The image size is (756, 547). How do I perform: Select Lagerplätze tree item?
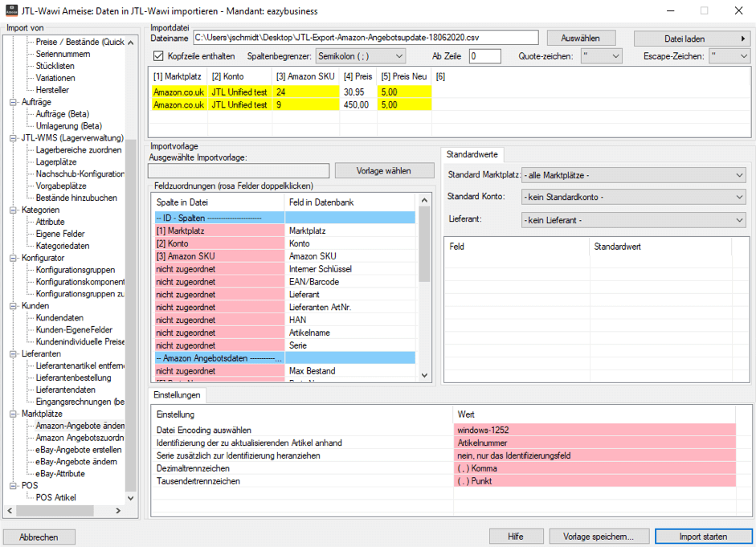click(x=56, y=162)
